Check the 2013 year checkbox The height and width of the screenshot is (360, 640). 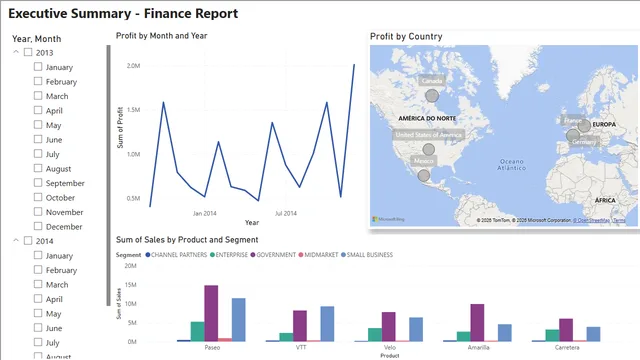pyautogui.click(x=28, y=52)
